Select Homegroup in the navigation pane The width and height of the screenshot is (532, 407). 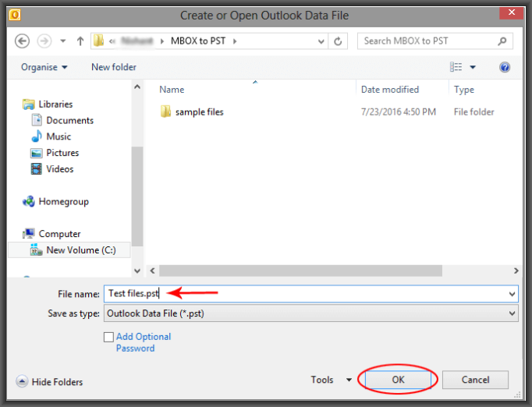pos(63,201)
